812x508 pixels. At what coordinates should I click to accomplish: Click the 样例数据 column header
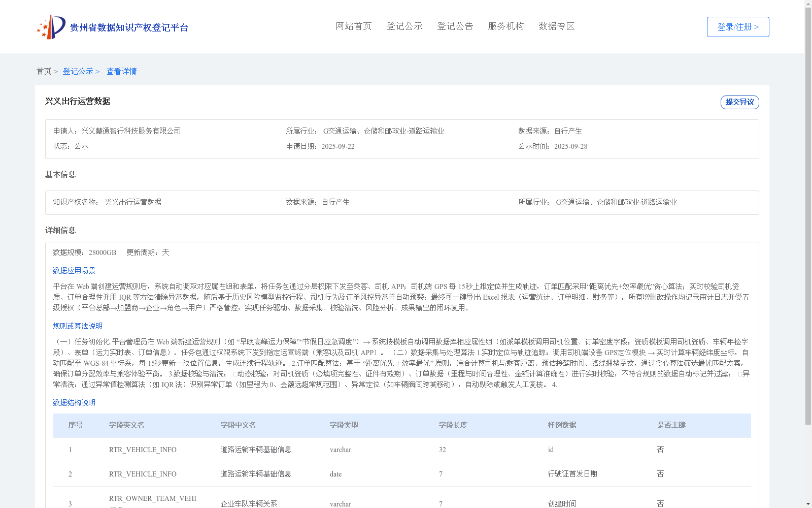point(562,425)
